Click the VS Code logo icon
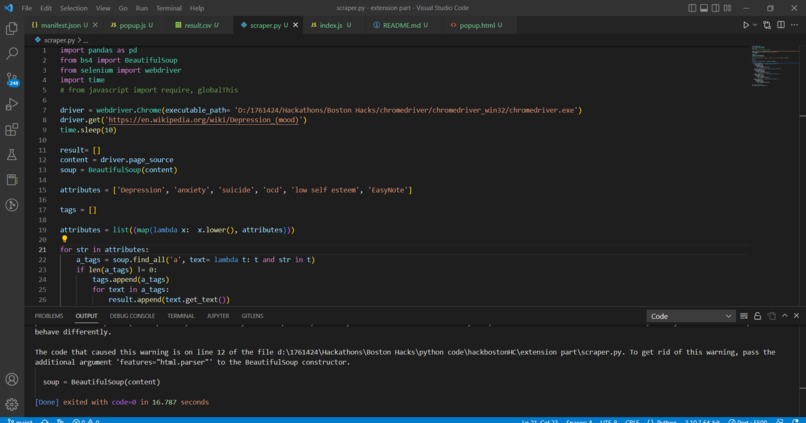806x423 pixels. point(8,8)
